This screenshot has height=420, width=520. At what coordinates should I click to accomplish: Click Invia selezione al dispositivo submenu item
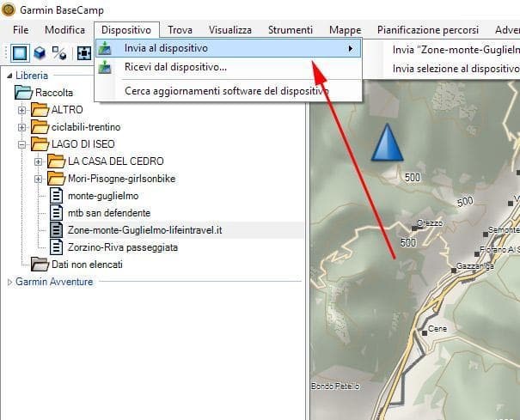(456, 69)
